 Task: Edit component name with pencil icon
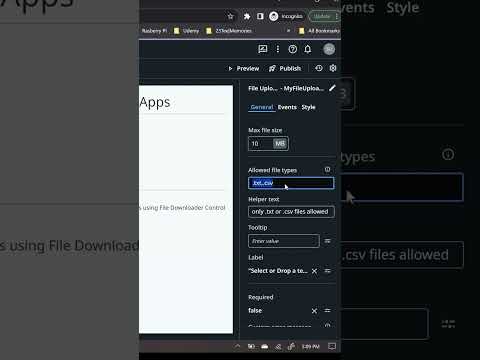pos(332,88)
